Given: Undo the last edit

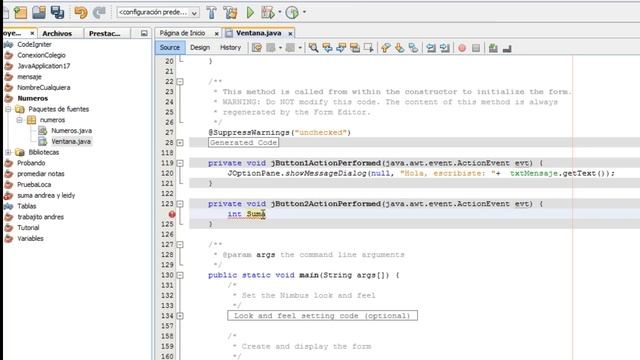Looking at the screenshot, I should pyautogui.click(x=81, y=13).
